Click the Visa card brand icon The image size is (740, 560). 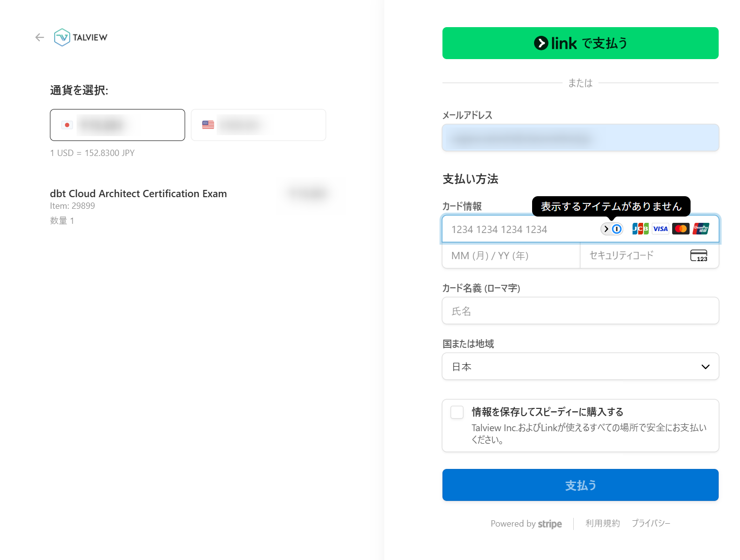[x=661, y=229]
